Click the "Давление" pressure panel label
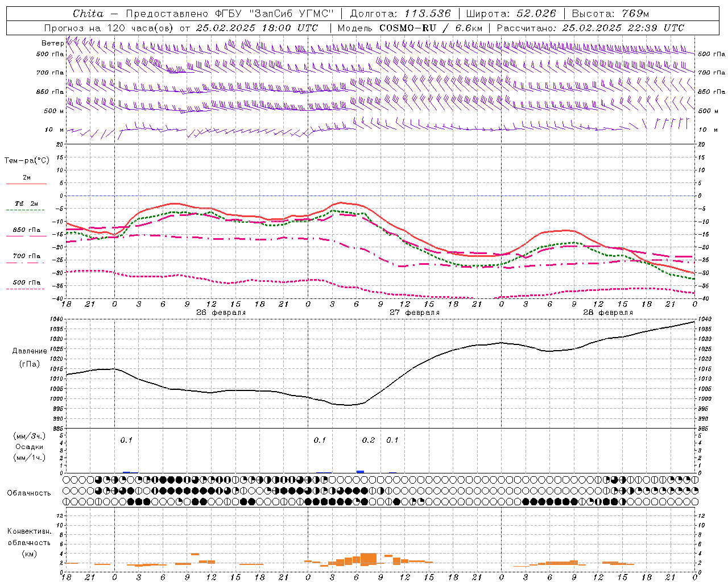 click(x=30, y=351)
